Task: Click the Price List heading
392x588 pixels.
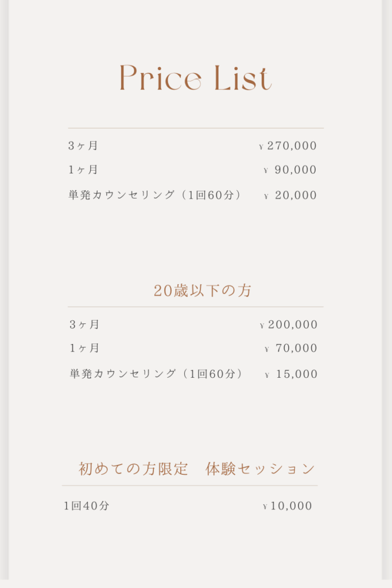Action: pos(195,78)
